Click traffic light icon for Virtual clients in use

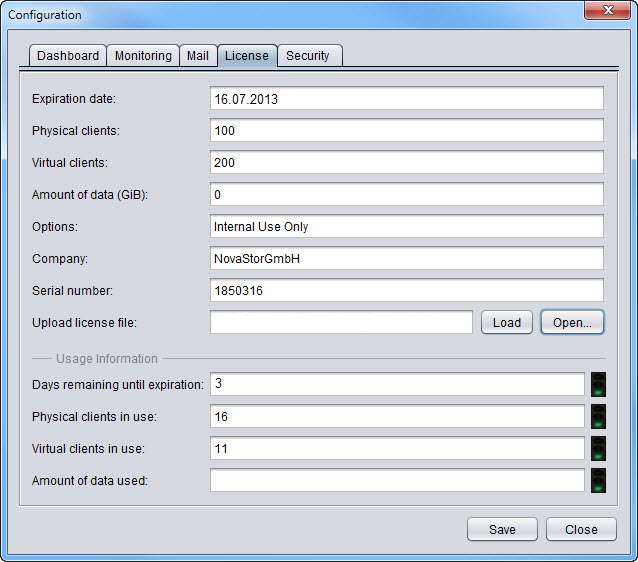pyautogui.click(x=598, y=448)
